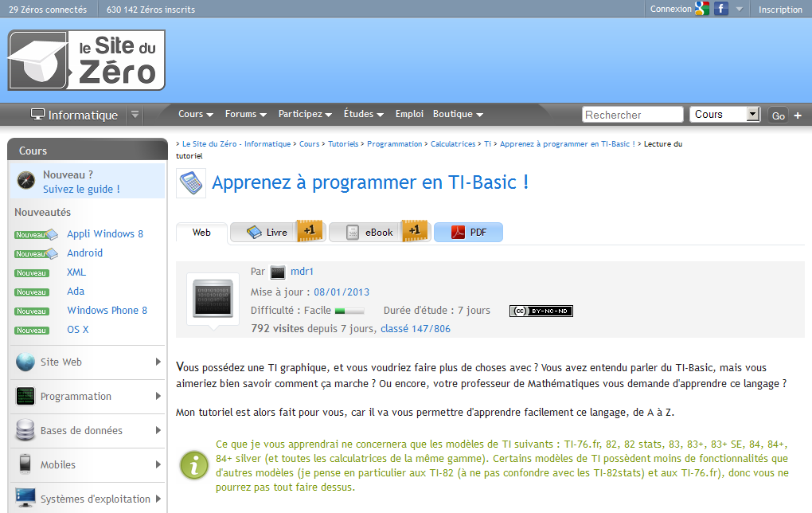Click the +1 badge on eBook tab
This screenshot has height=513, width=812.
(x=415, y=230)
